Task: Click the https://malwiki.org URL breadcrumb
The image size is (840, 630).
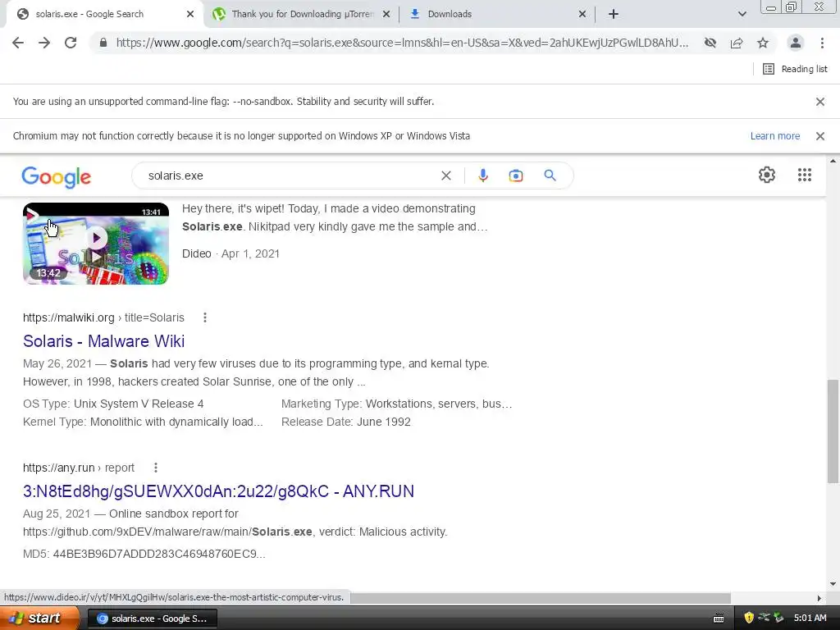Action: pos(103,317)
